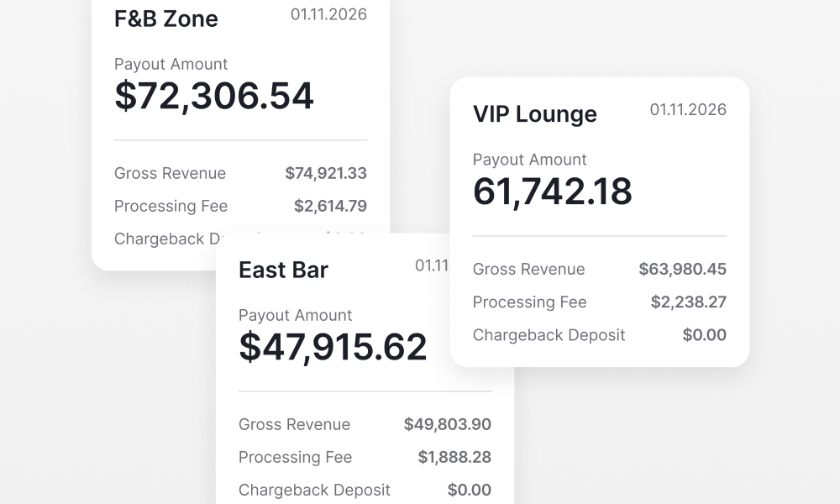Select the $74,921.33 gross revenue value
This screenshot has height=504, width=840.
pyautogui.click(x=326, y=173)
